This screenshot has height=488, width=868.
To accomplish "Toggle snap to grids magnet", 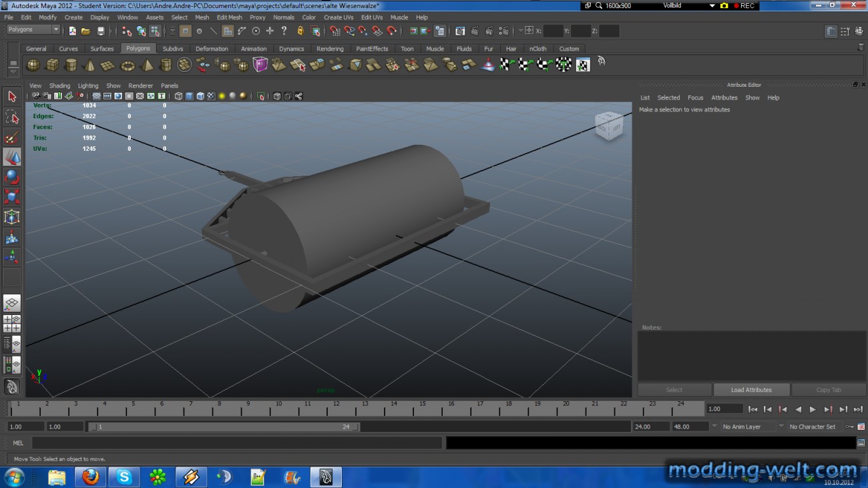I will tap(335, 31).
